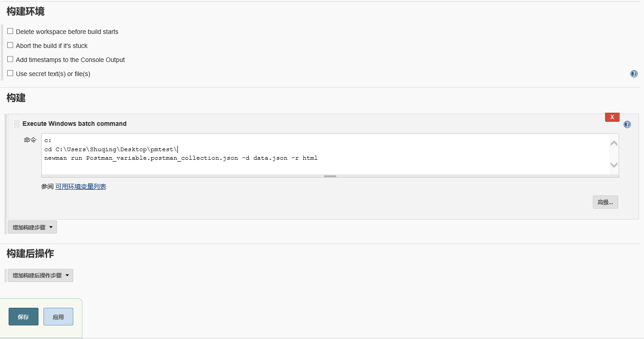
Task: Open help for secret text option
Action: 634,73
